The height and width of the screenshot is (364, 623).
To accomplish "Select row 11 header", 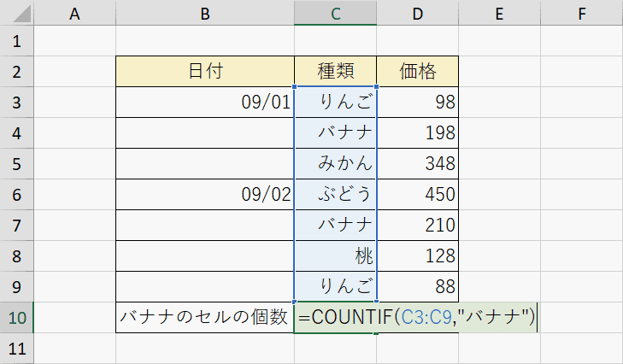I will (x=17, y=349).
